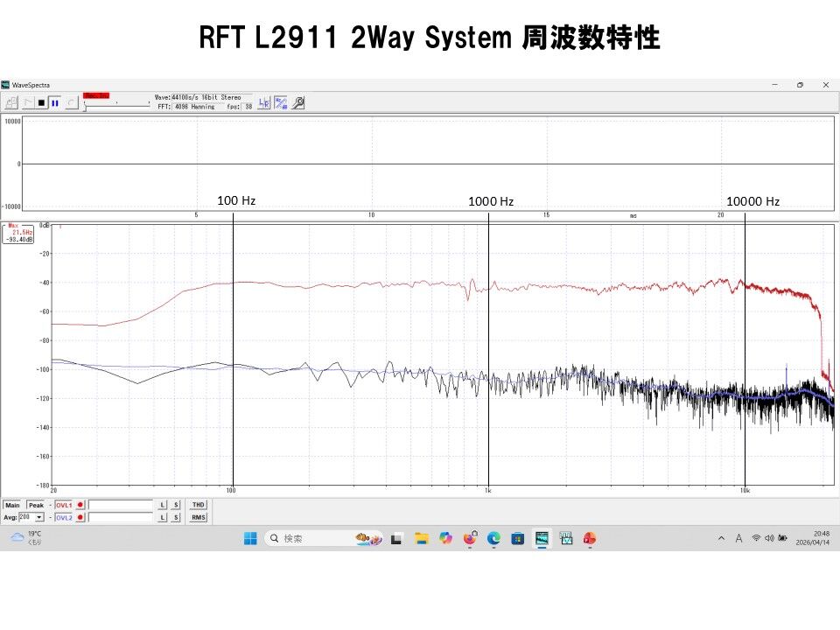Click the Wi-Fi network tray icon
Screen dimensions: 840x630
(x=756, y=538)
